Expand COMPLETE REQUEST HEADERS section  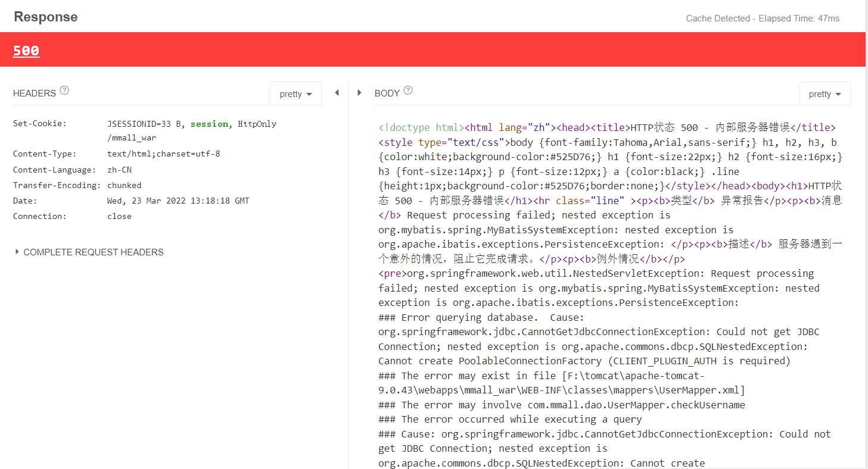pos(89,252)
